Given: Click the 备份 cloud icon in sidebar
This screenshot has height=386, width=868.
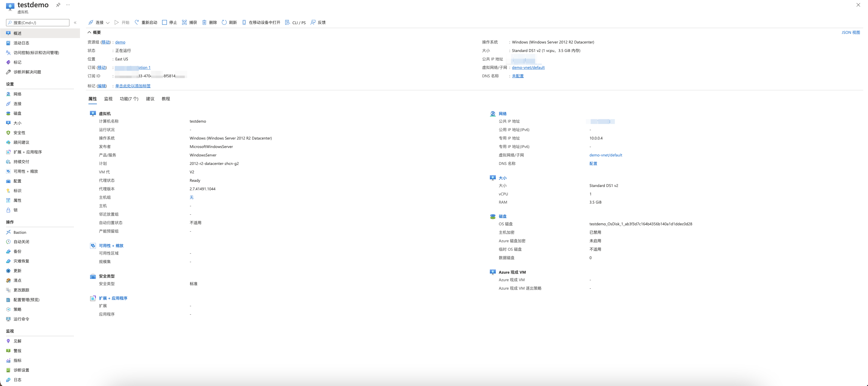Looking at the screenshot, I should [x=8, y=252].
